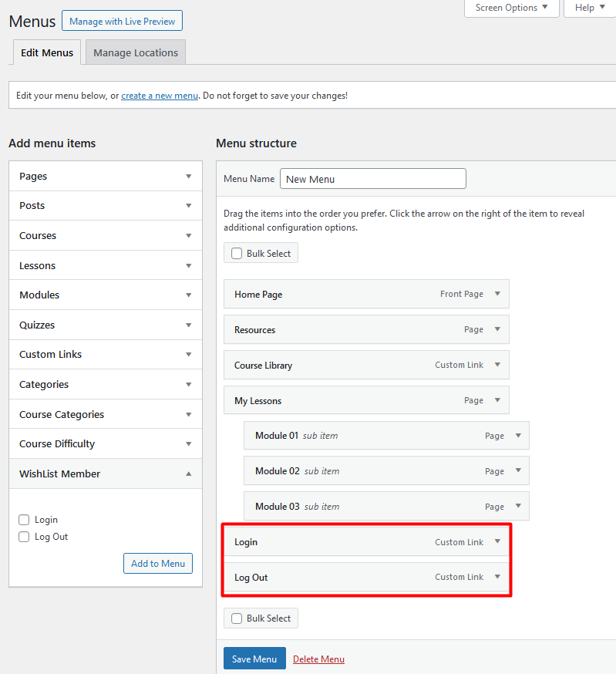Click the Add to Menu button
The width and height of the screenshot is (616, 674).
(158, 563)
